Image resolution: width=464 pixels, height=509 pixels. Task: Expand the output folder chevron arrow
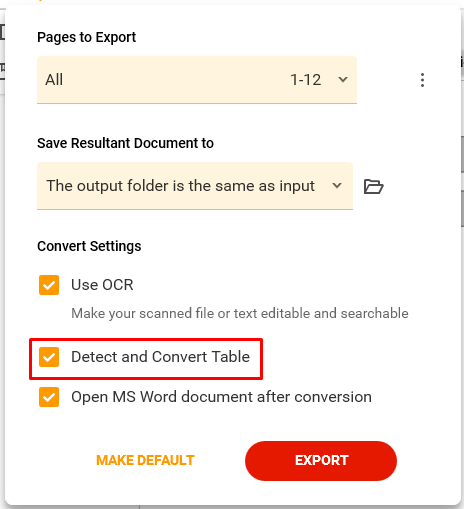click(337, 186)
